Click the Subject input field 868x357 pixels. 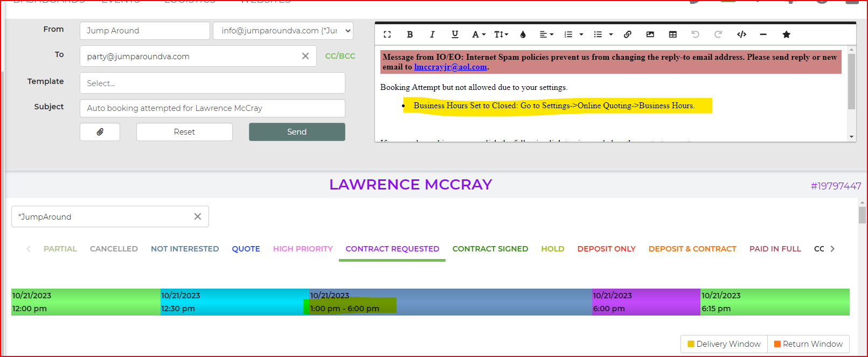(212, 108)
